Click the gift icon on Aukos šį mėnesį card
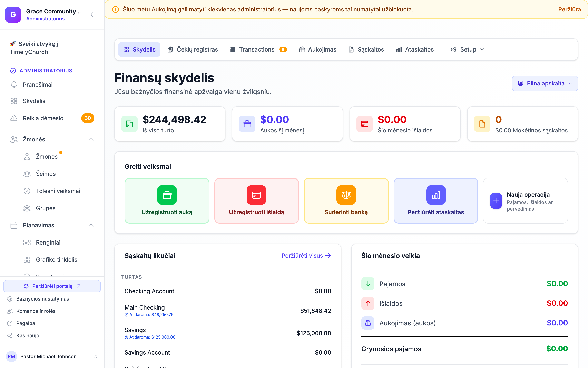The image size is (588, 368). coord(247,124)
